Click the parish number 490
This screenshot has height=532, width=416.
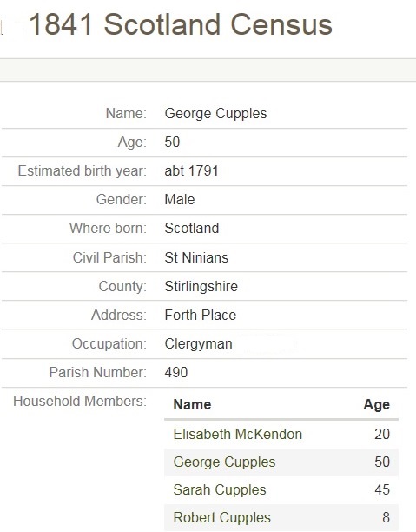tap(176, 373)
